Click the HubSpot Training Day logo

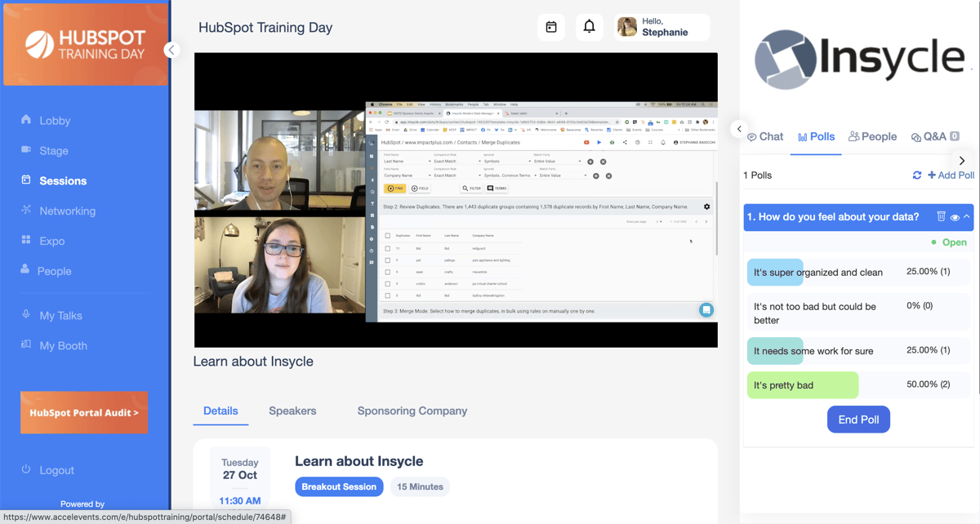pos(85,44)
